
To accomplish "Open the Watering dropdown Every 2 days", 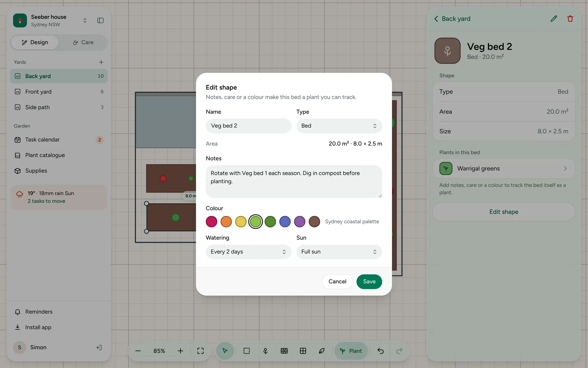I will coord(248,252).
